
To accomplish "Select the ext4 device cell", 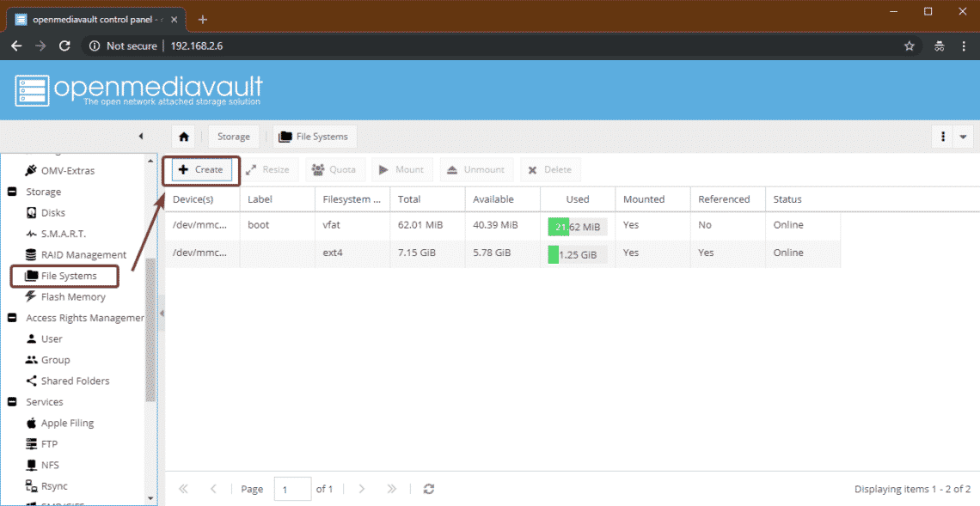I will (x=203, y=253).
